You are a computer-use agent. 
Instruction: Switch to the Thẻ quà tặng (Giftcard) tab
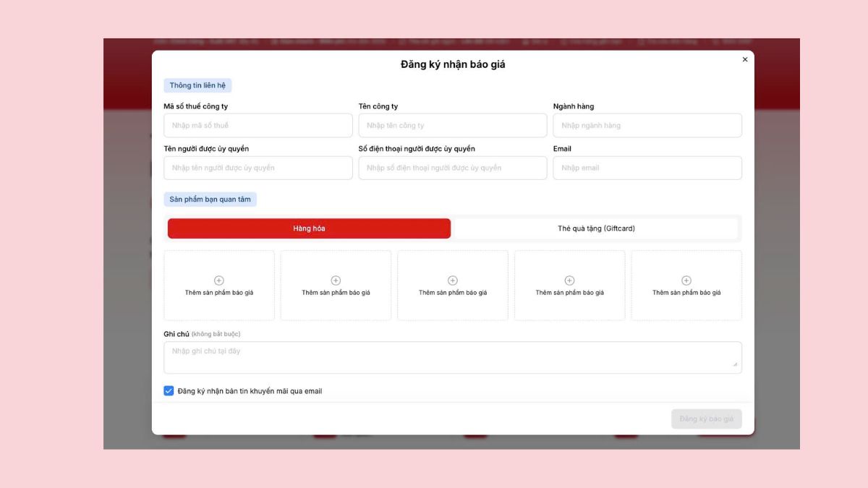[x=596, y=228]
